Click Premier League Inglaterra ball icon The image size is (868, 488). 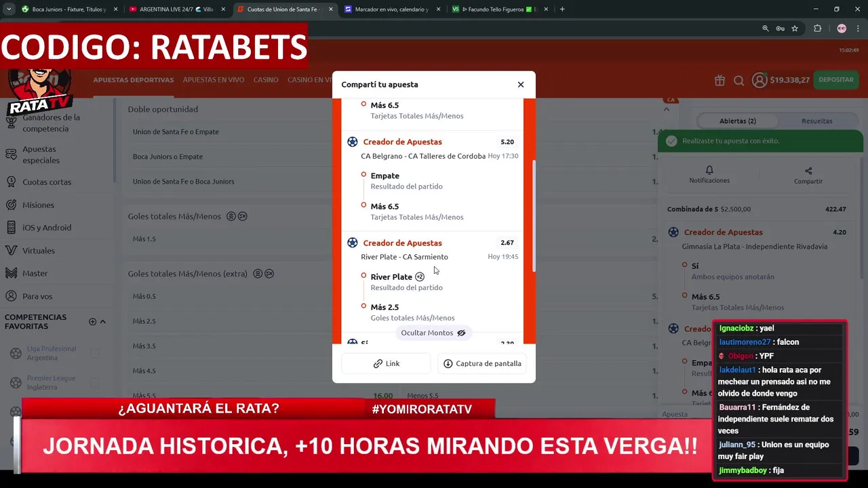click(16, 382)
